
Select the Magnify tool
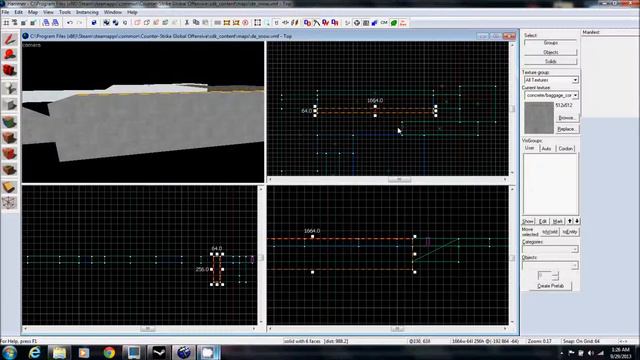coord(10,55)
